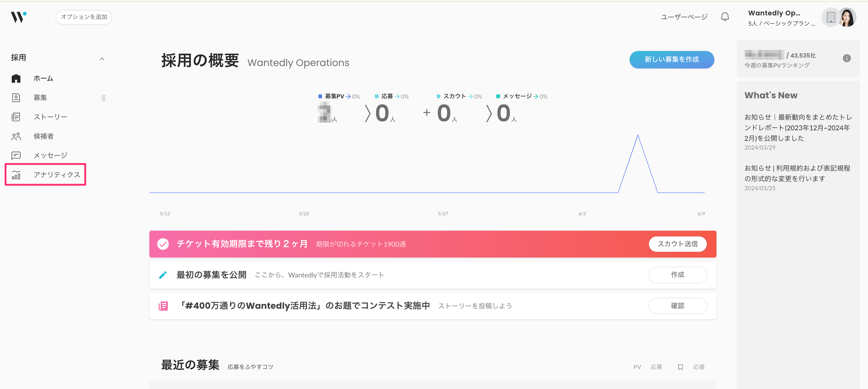This screenshot has height=389, width=868.
Task: Click the メッセージ chat icon
Action: tap(16, 155)
